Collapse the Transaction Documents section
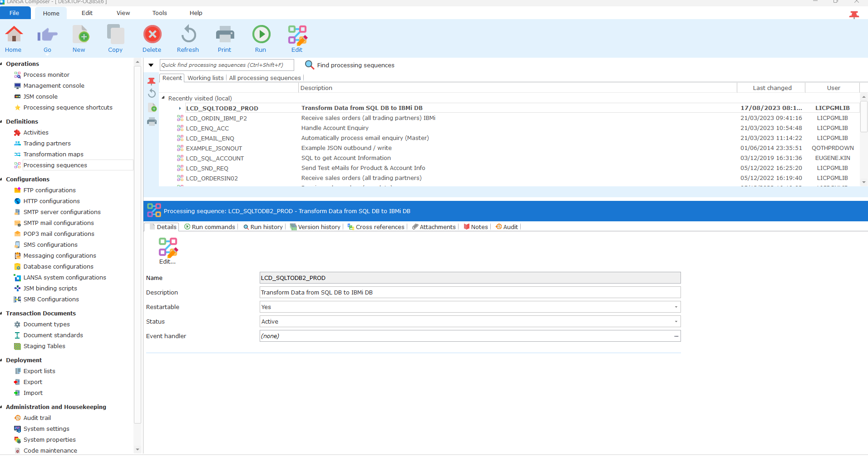This screenshot has width=868, height=464. coord(2,314)
